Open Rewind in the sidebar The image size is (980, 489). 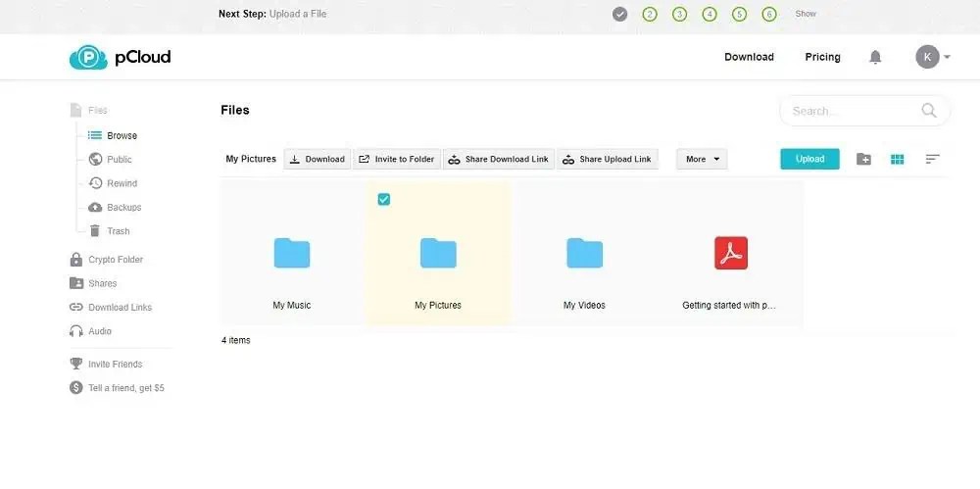coord(122,183)
